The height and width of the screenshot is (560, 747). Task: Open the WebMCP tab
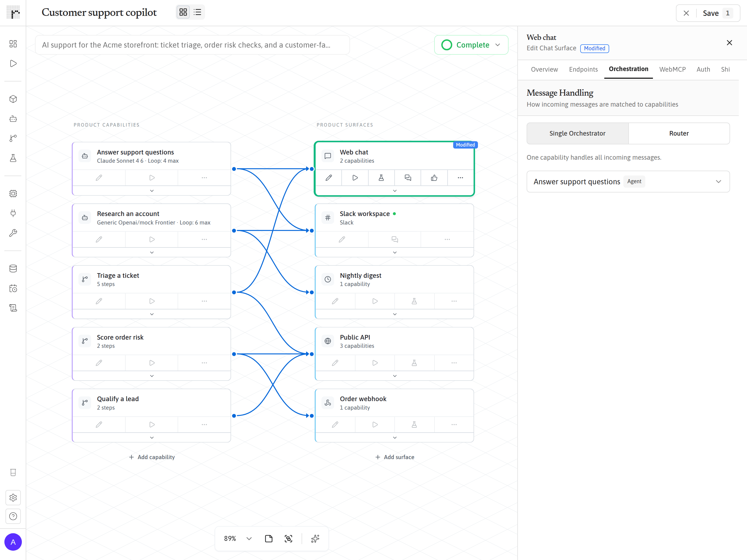pyautogui.click(x=672, y=69)
